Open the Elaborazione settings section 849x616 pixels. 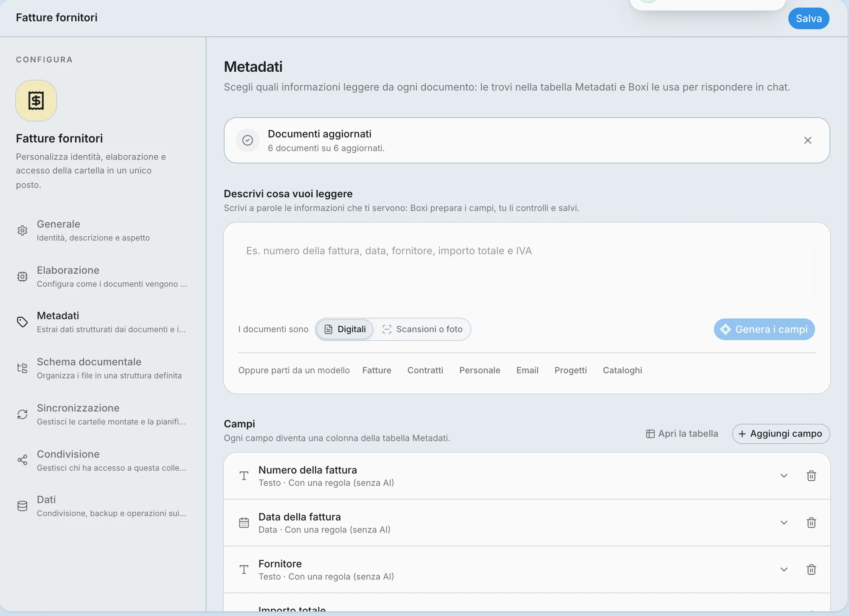point(102,277)
